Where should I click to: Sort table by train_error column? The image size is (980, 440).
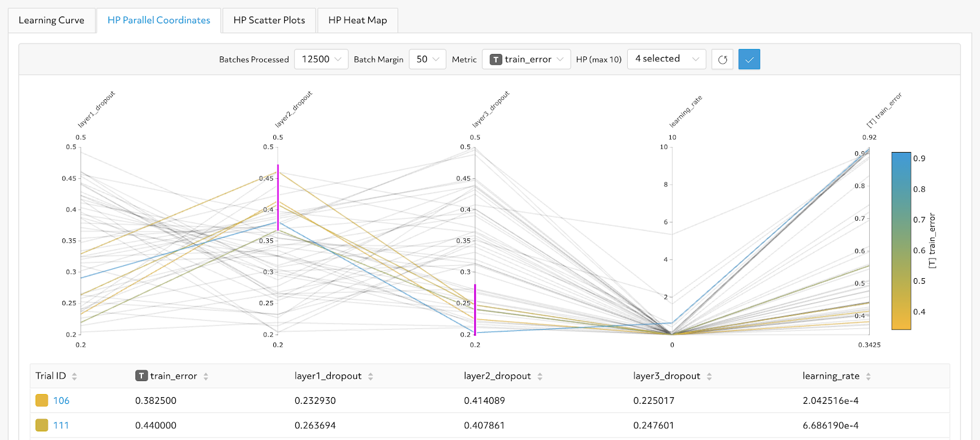[206, 376]
